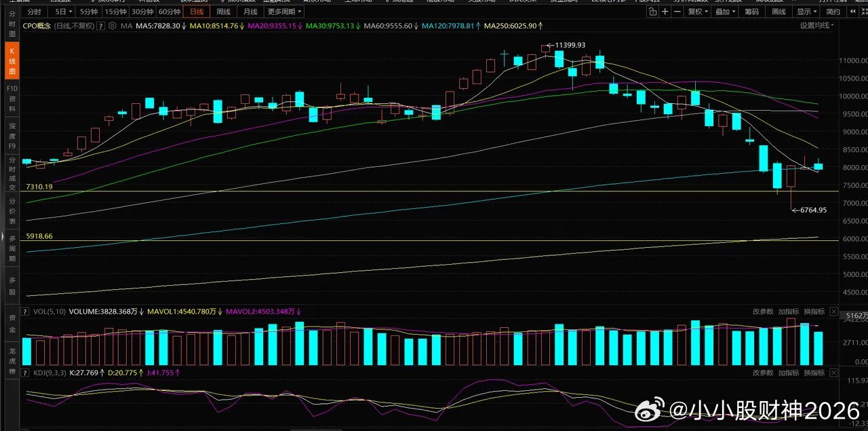
Task: Select the 60分钟 period tab
Action: click(170, 12)
